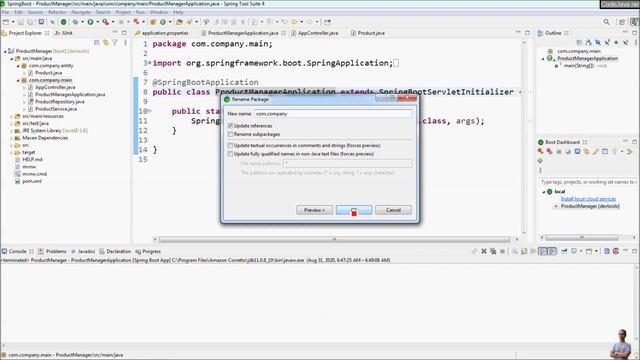Click open console icon in Boot Dashboard
640x360 pixels.
pos(577,151)
